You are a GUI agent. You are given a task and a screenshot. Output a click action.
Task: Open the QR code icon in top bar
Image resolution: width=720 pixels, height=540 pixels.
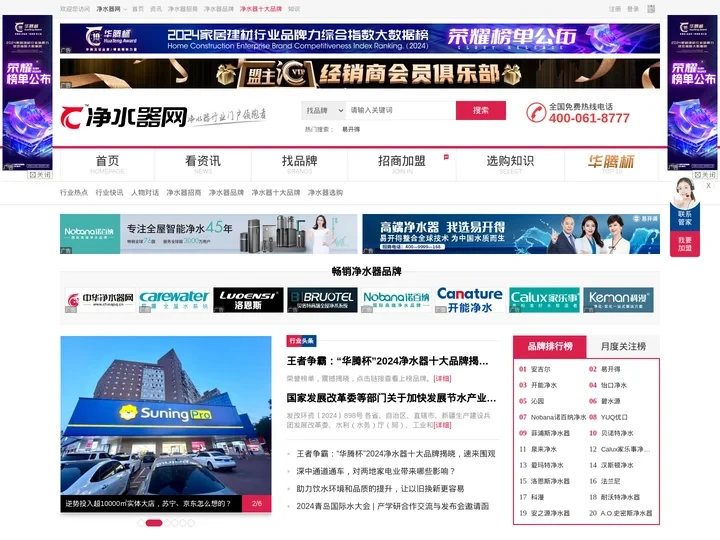pos(651,9)
